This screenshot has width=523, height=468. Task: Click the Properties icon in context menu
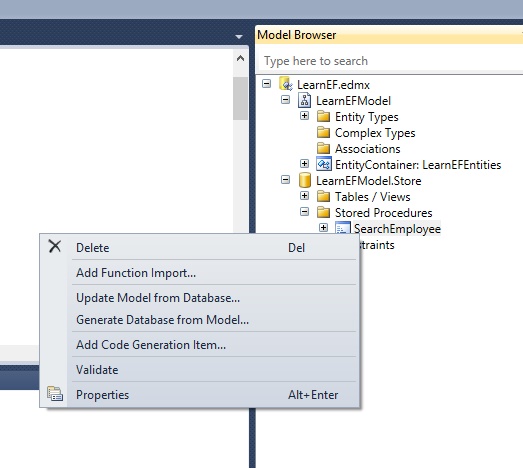click(x=55, y=394)
